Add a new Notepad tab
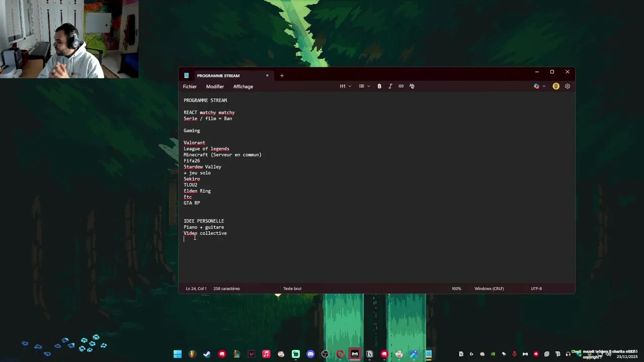 click(282, 75)
